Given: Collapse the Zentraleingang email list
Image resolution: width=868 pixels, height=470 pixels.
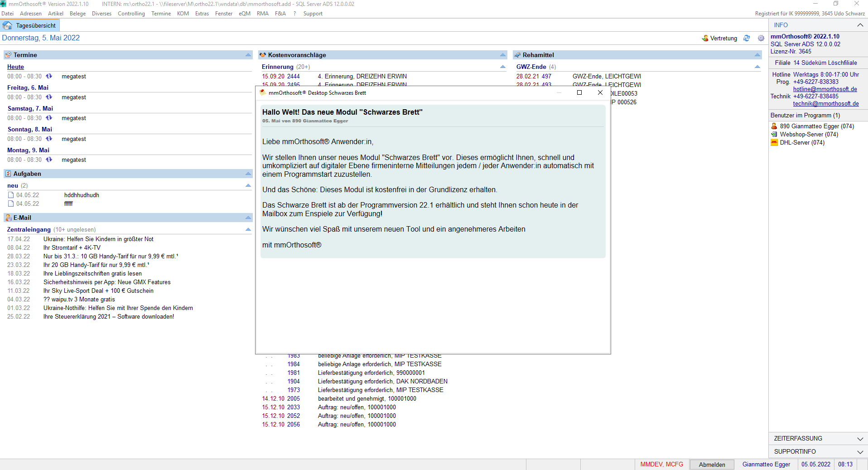Looking at the screenshot, I should click(248, 229).
